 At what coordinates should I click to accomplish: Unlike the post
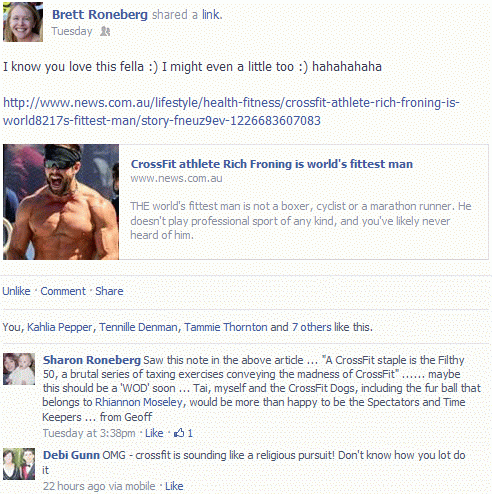coord(16,291)
